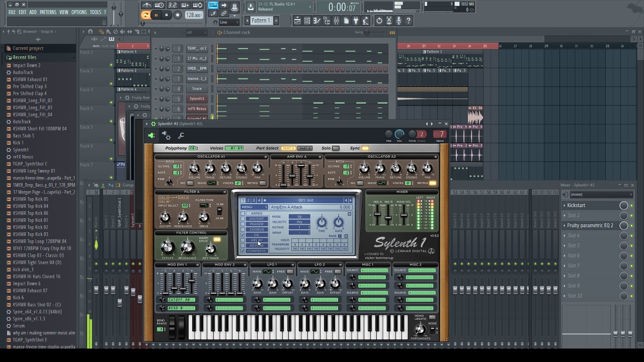Toggle the Solo button in Sylenth1
The width and height of the screenshot is (644, 362).
[x=336, y=148]
